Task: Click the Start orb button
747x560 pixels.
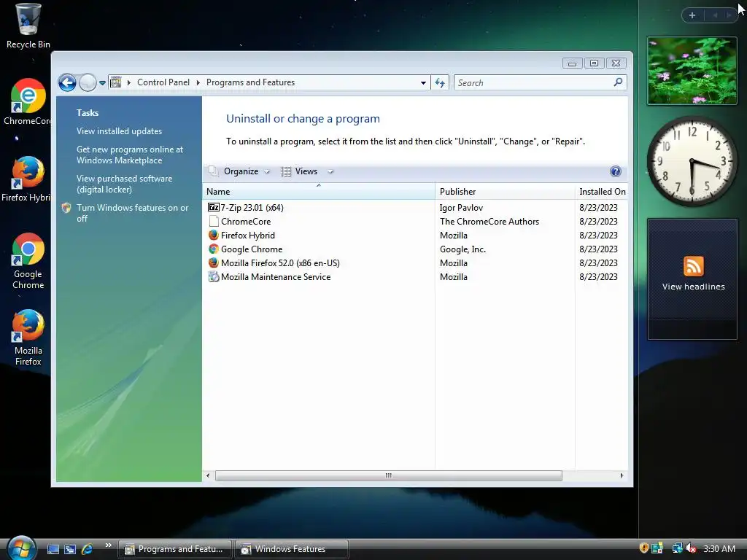Action: pos(21,548)
